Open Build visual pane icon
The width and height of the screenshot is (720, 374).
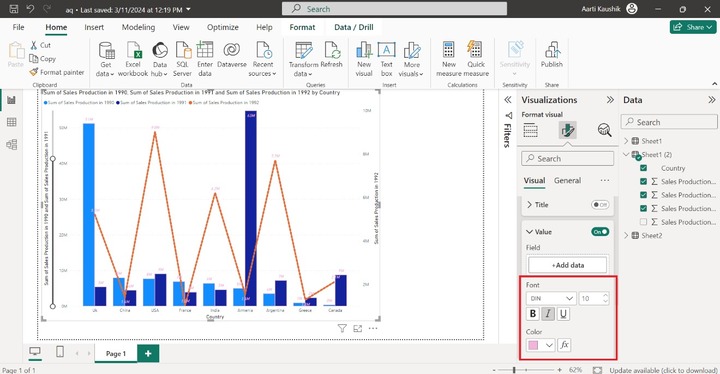click(x=531, y=130)
